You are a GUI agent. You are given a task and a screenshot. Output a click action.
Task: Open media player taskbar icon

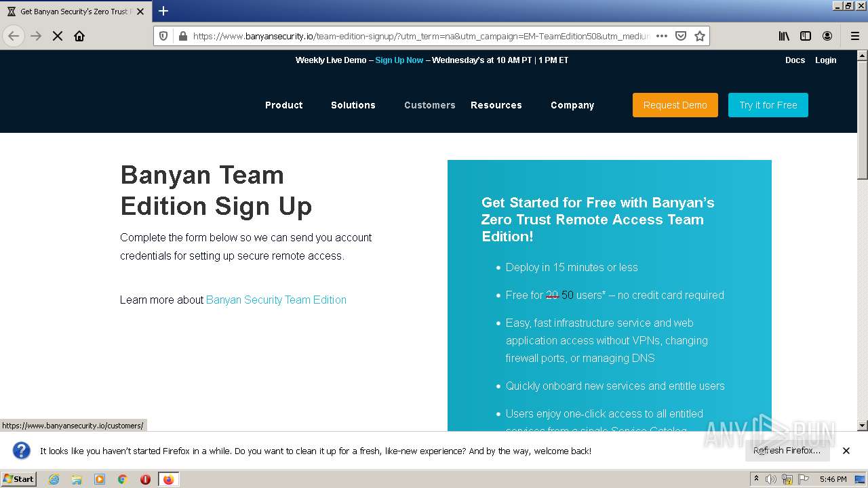(x=100, y=479)
